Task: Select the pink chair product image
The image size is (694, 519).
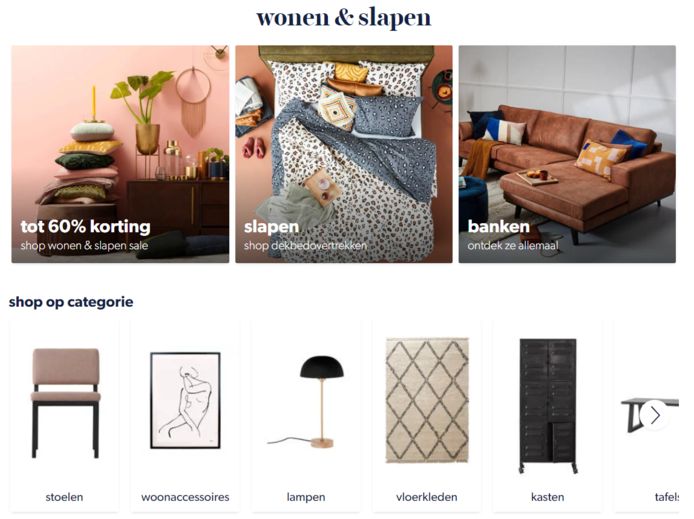Action: [65, 403]
